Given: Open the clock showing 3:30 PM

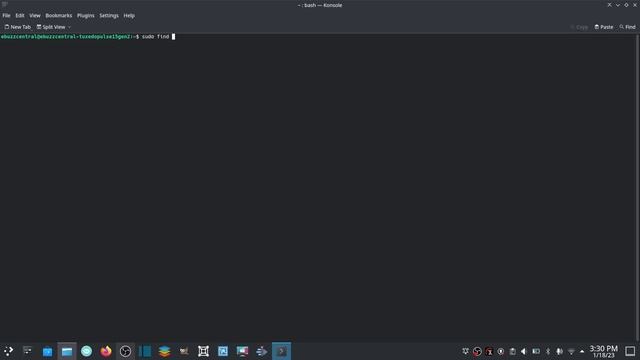Looking at the screenshot, I should 603,351.
